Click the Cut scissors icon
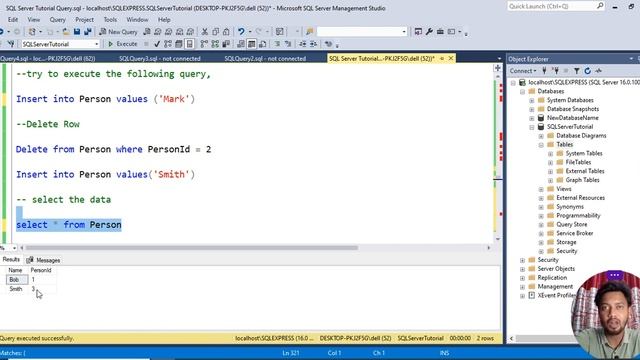 tap(205, 31)
